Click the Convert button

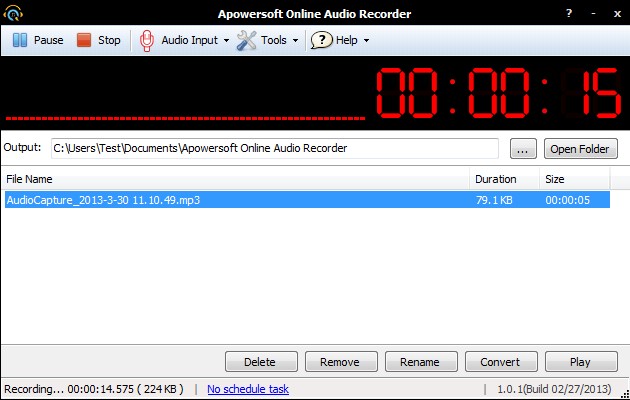click(x=501, y=361)
